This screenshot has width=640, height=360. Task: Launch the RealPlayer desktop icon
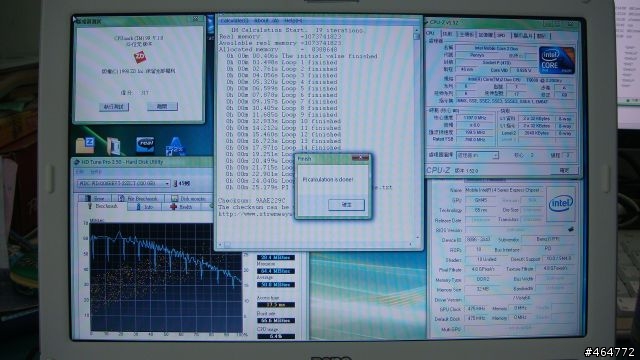[145, 145]
